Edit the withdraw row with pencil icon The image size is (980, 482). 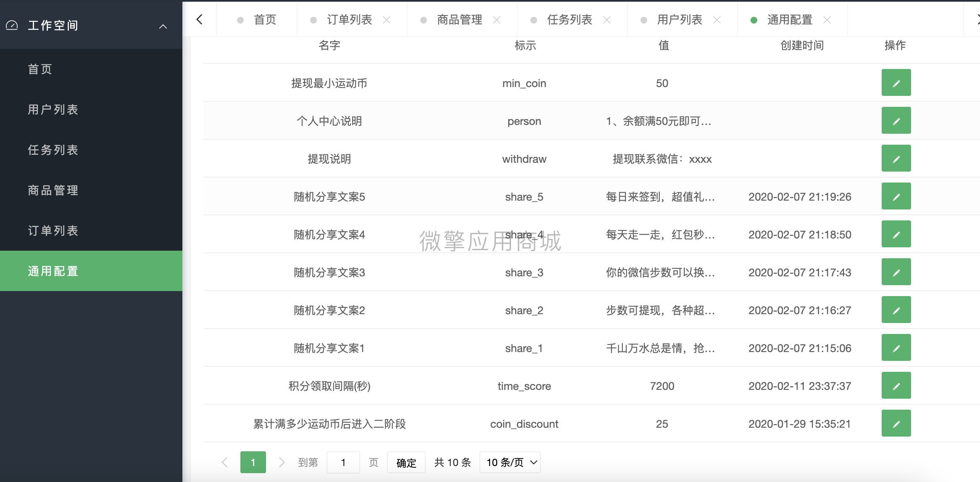(x=896, y=158)
